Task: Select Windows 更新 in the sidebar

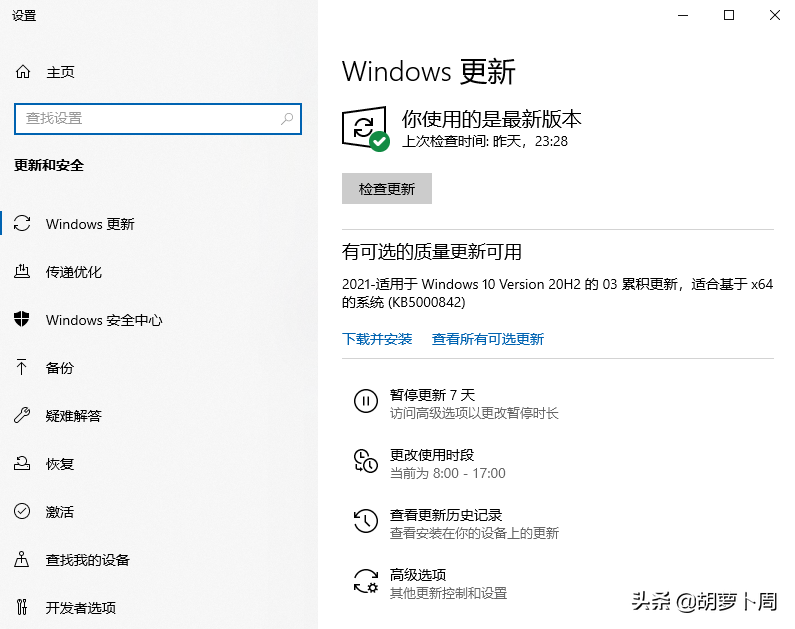Action: coord(90,224)
